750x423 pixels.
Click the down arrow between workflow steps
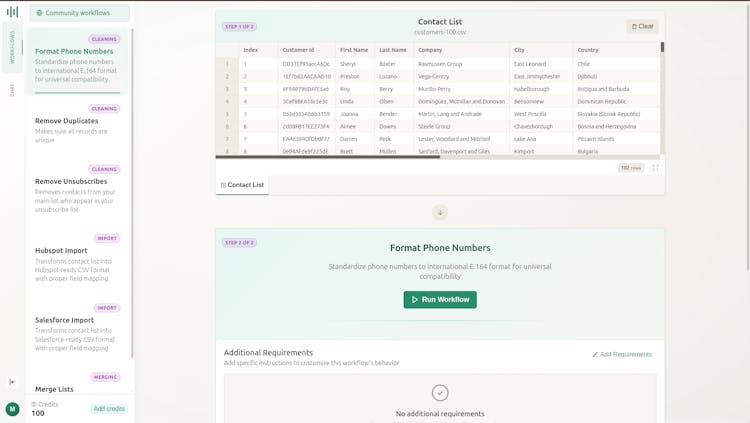click(440, 212)
